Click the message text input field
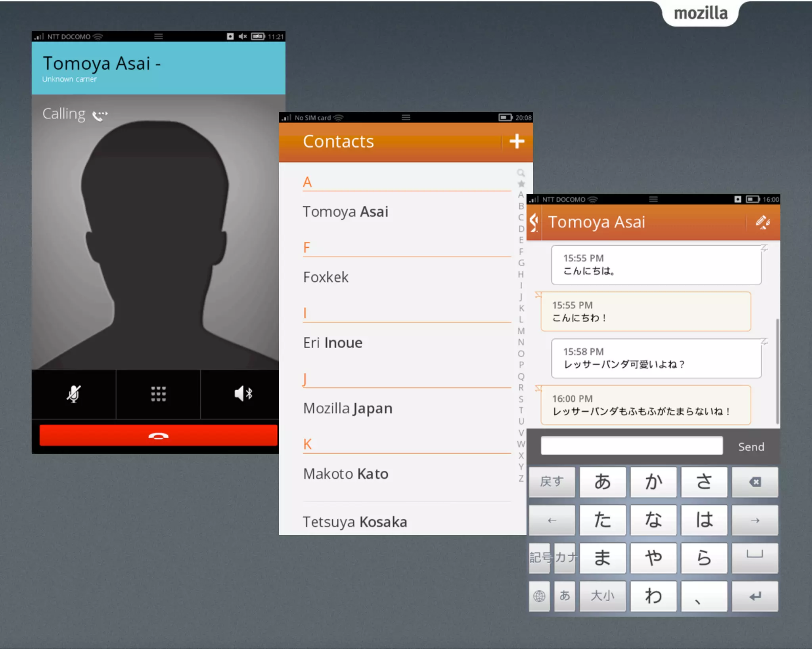 [631, 446]
